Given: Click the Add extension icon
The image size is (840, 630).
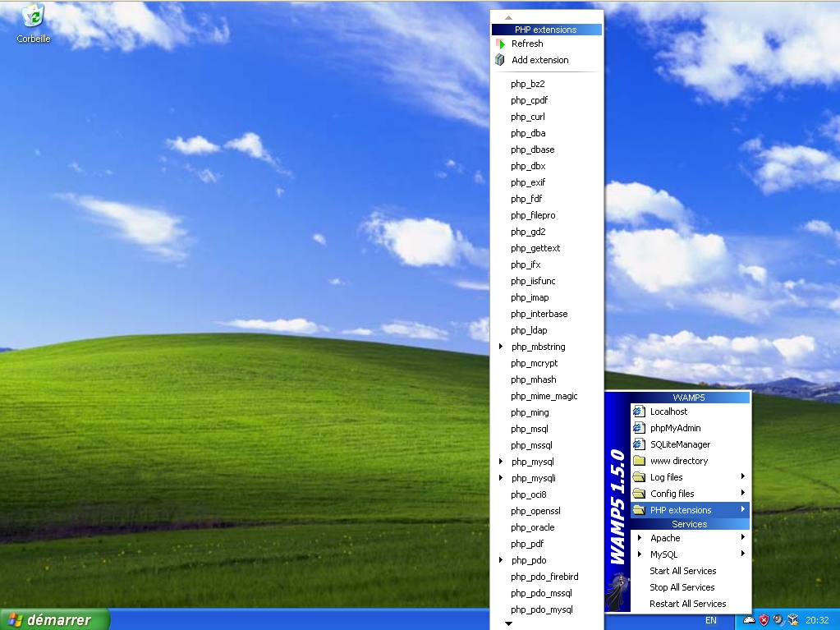Looking at the screenshot, I should tap(499, 60).
